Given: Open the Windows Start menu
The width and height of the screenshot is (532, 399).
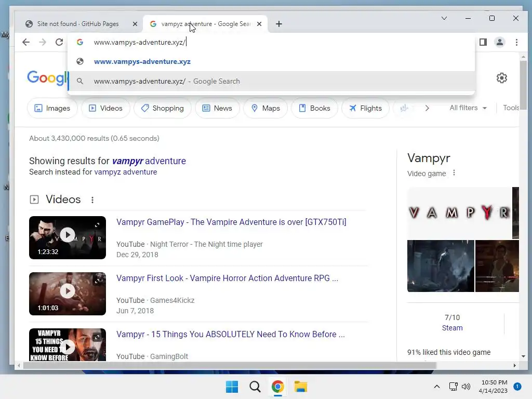Looking at the screenshot, I should click(x=232, y=387).
